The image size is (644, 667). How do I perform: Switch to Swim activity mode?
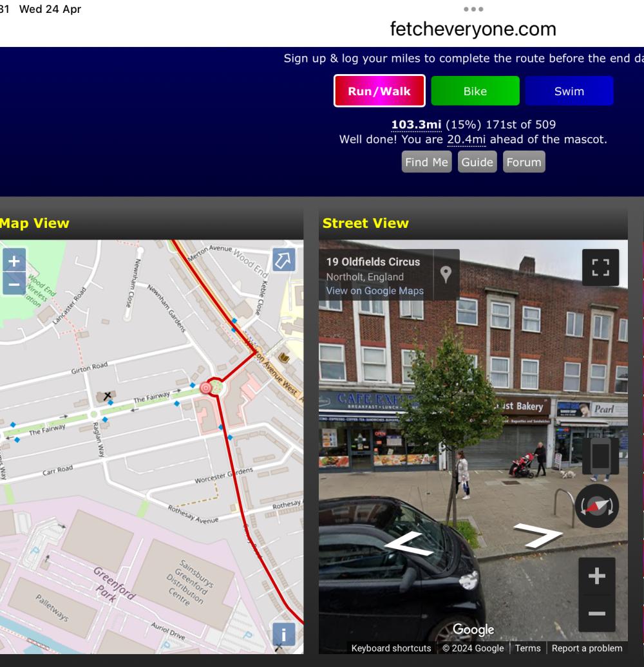tap(569, 91)
